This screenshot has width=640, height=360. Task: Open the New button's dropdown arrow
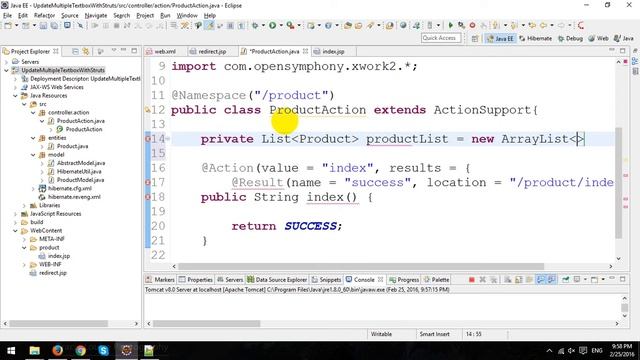tap(16, 25)
